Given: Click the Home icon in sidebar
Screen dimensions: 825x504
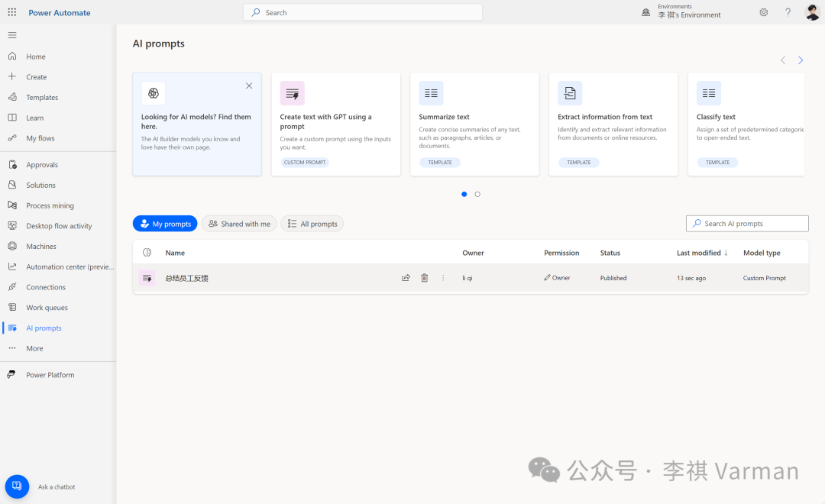Looking at the screenshot, I should (12, 57).
